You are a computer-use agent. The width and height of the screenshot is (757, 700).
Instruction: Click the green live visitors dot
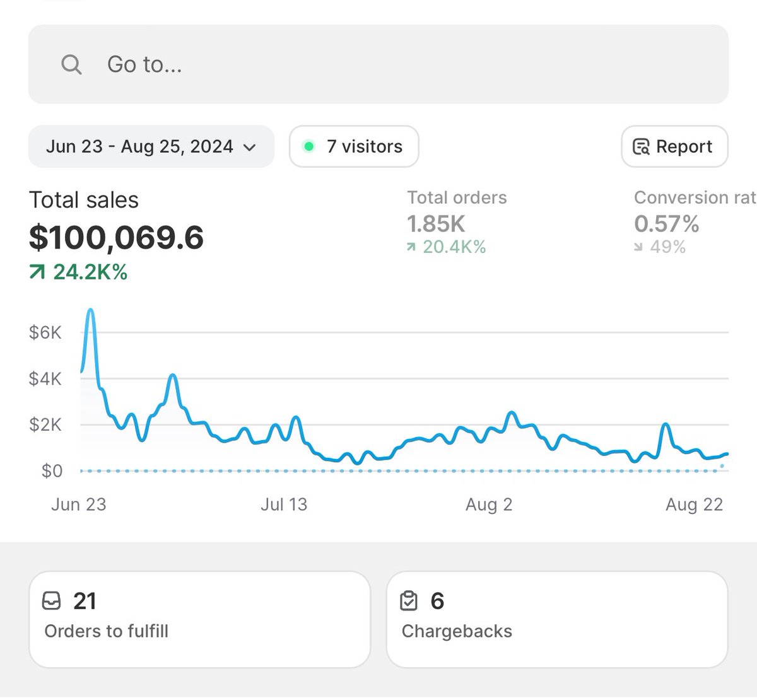tap(308, 146)
